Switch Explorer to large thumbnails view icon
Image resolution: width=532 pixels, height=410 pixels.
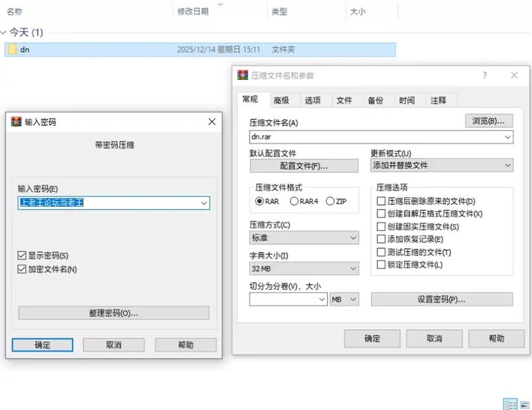[x=525, y=405]
